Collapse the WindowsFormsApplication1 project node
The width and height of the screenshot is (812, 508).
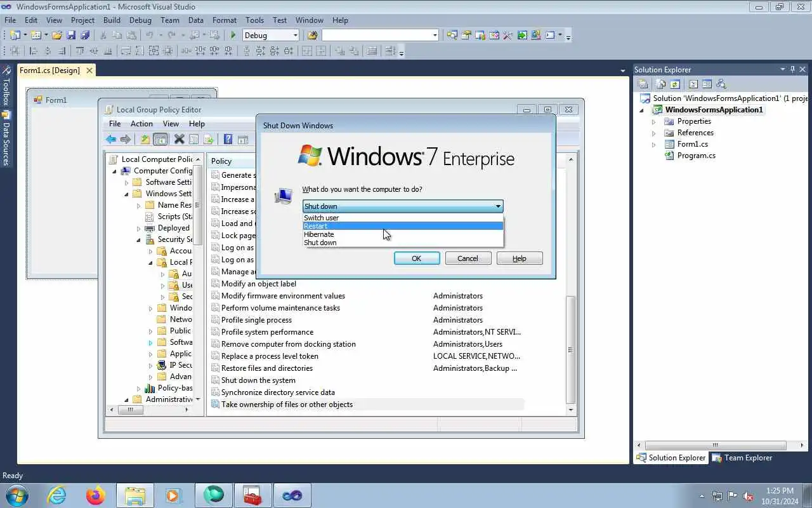[x=643, y=110]
